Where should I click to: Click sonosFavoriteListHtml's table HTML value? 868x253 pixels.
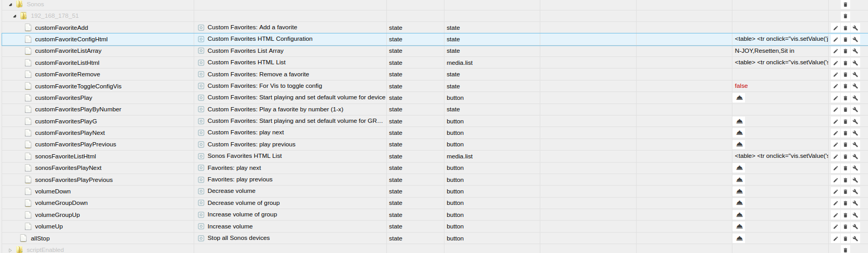pyautogui.click(x=781, y=156)
